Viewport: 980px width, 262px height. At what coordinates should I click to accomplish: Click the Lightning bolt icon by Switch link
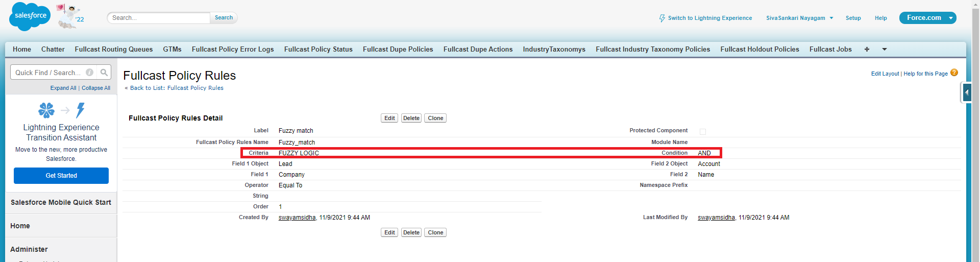click(x=662, y=18)
